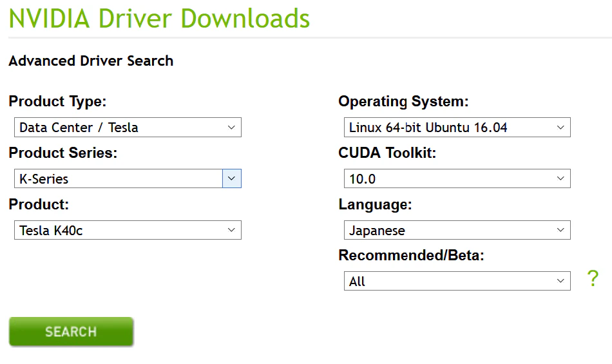612x364 pixels.
Task: Click the Advanced Driver Search heading text
Action: tap(91, 61)
